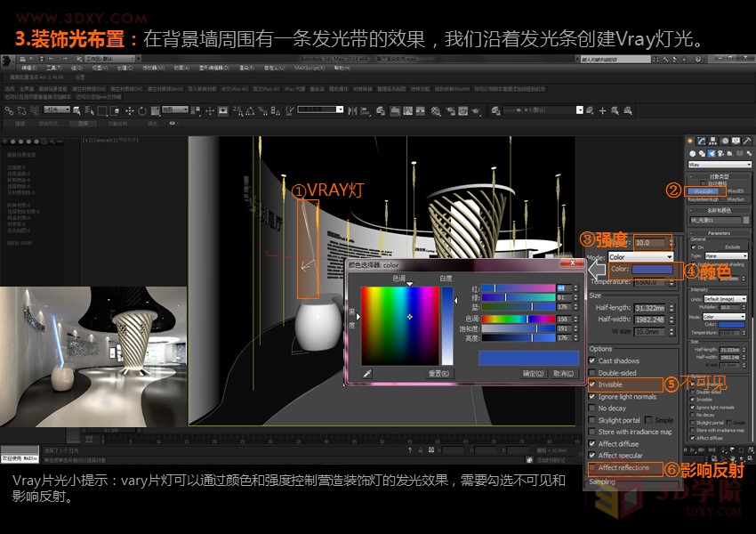Open the enlarged Mode dropdown showing Color

point(640,256)
